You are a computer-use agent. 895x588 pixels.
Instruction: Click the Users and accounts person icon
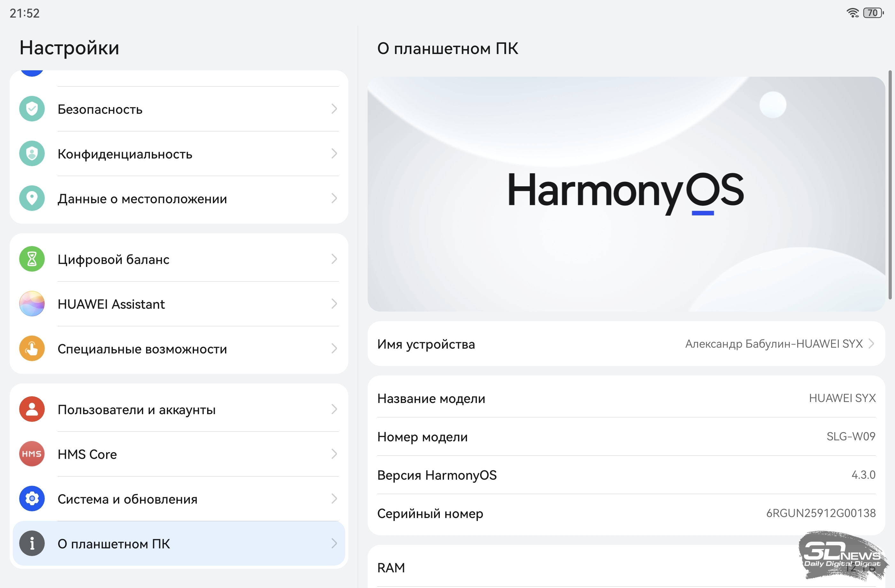32,409
